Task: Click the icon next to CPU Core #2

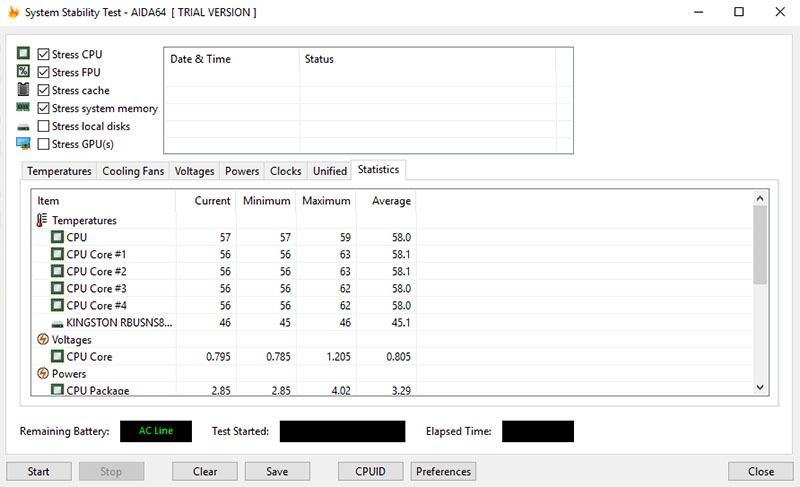Action: 57,271
